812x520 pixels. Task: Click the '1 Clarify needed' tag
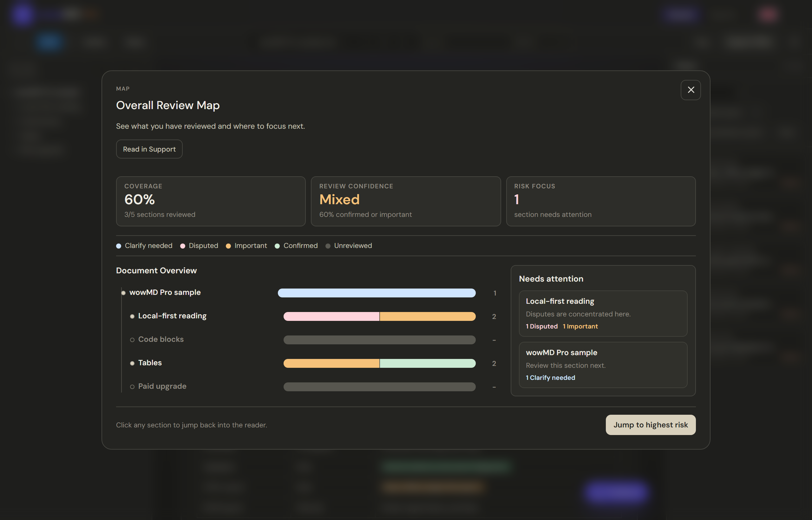coord(550,378)
